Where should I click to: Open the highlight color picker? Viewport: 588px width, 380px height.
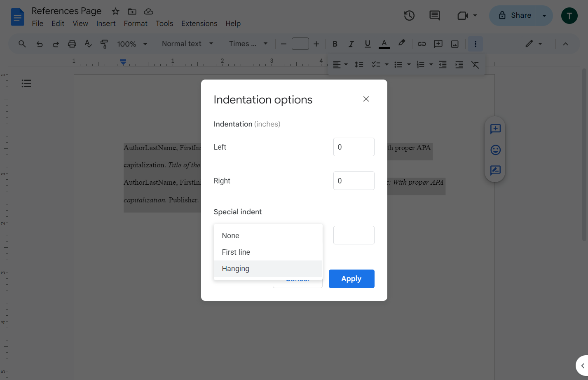[402, 43]
